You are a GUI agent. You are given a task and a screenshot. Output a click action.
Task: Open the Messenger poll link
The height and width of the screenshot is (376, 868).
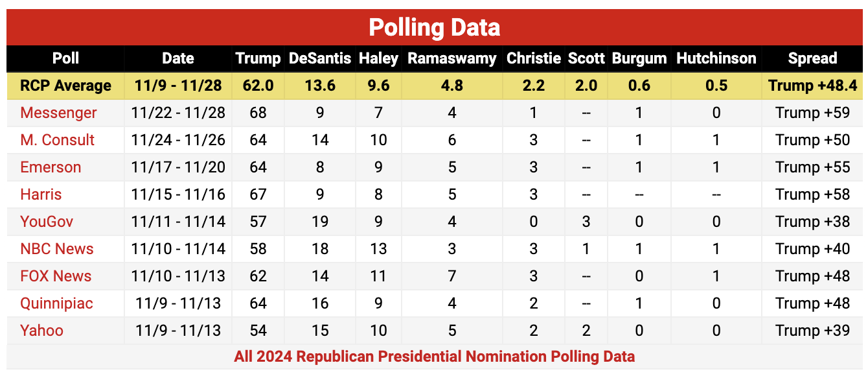pos(58,113)
